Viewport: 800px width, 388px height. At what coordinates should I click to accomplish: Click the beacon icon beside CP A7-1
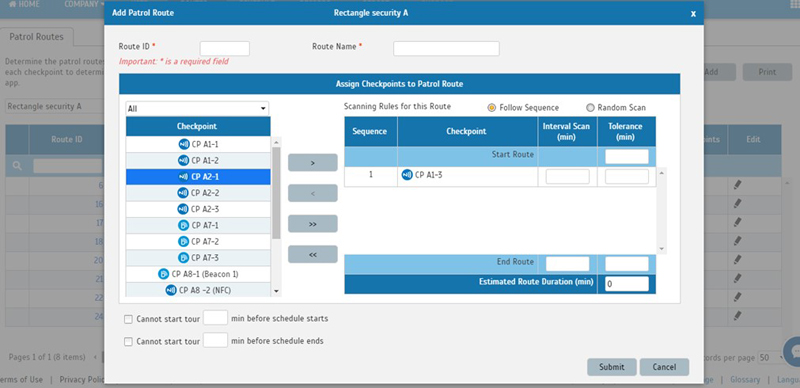coord(184,225)
